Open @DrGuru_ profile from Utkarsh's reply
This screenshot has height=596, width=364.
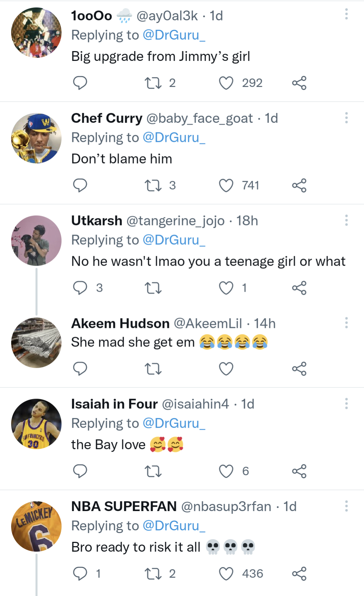tap(173, 240)
